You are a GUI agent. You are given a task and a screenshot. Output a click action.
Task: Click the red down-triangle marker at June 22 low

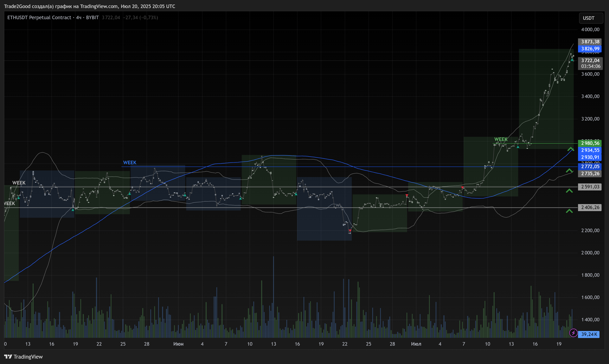[x=350, y=230]
